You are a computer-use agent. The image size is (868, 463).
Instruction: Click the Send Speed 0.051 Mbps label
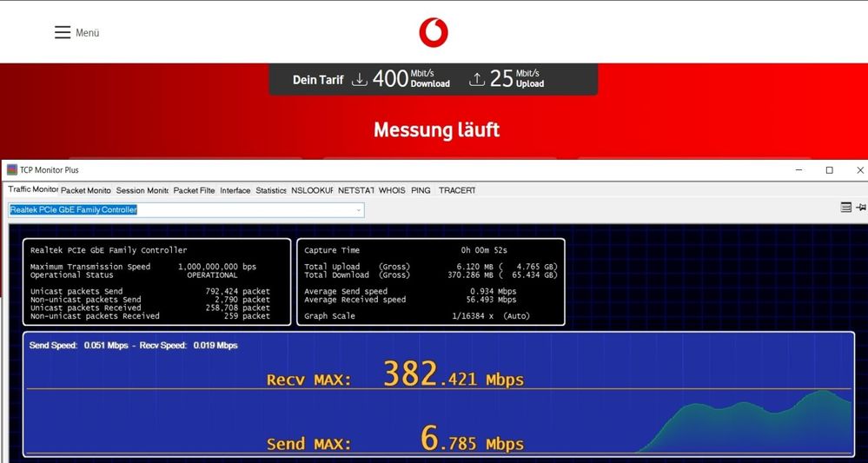(x=78, y=346)
